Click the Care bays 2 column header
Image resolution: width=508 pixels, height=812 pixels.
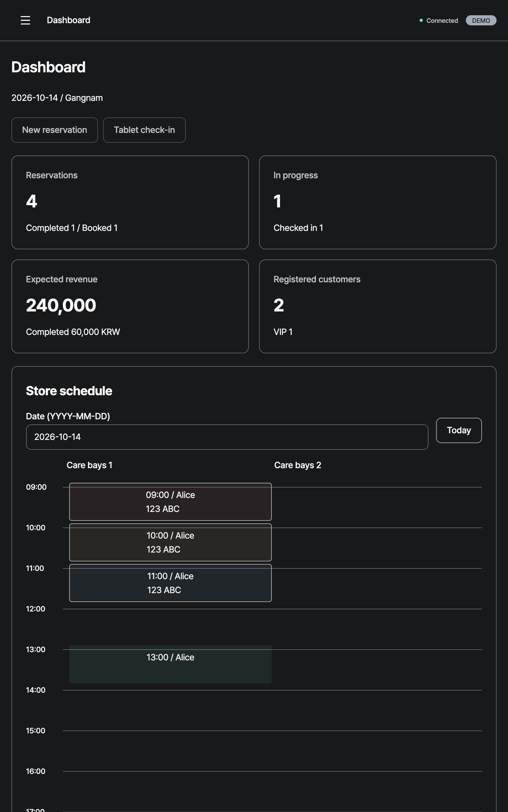click(x=298, y=465)
